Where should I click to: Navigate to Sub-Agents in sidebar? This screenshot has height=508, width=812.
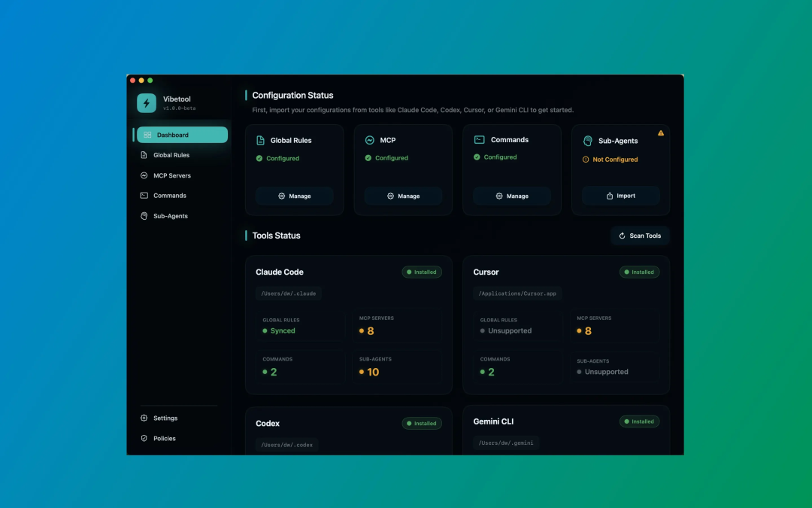click(171, 216)
